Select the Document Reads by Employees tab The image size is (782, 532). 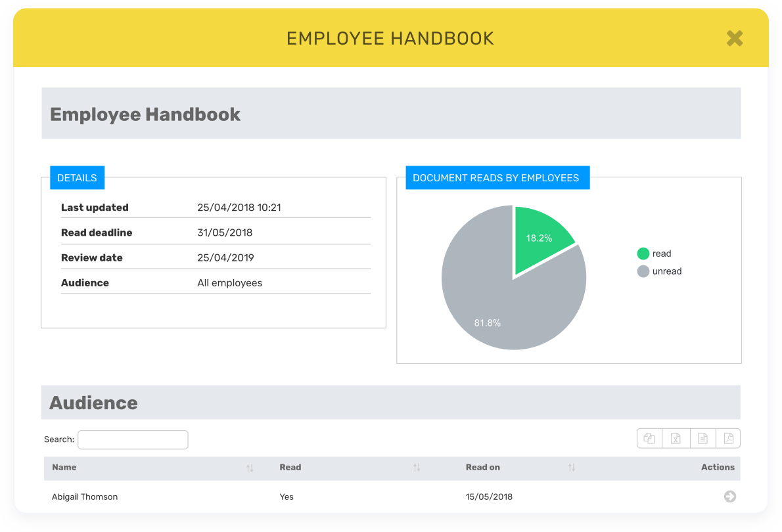click(497, 177)
